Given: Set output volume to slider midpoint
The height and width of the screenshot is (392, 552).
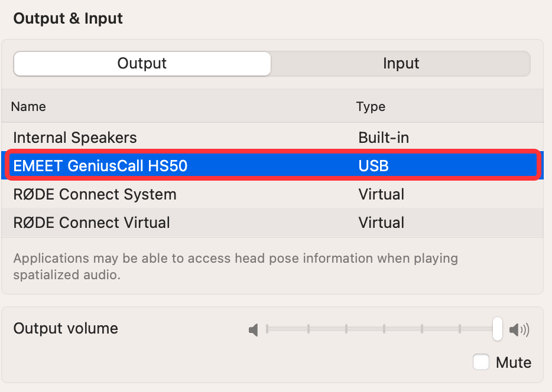Looking at the screenshot, I should [x=382, y=329].
